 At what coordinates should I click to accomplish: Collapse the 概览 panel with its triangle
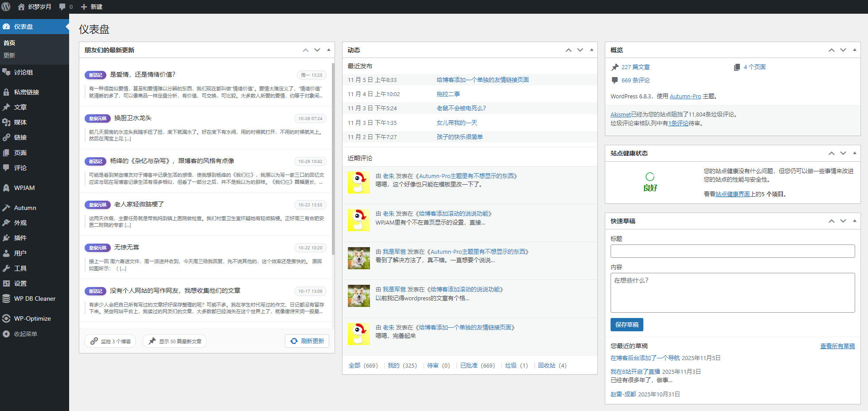(855, 50)
